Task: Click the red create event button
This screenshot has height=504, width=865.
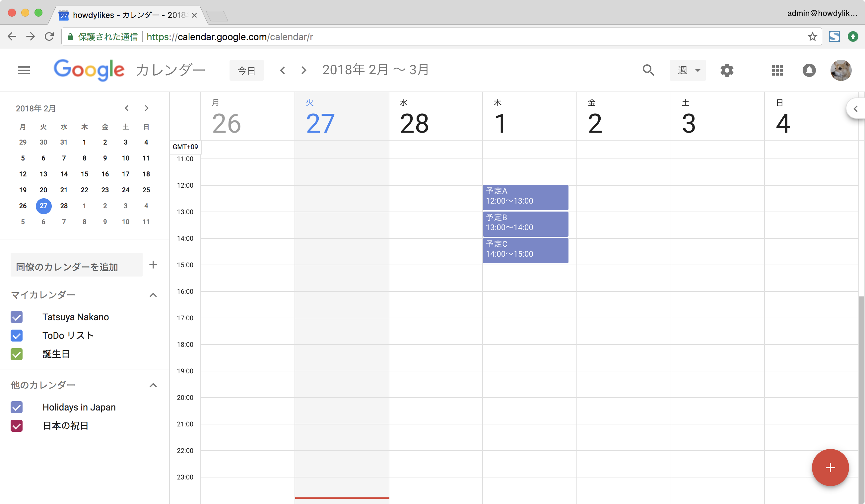Action: pyautogui.click(x=830, y=467)
